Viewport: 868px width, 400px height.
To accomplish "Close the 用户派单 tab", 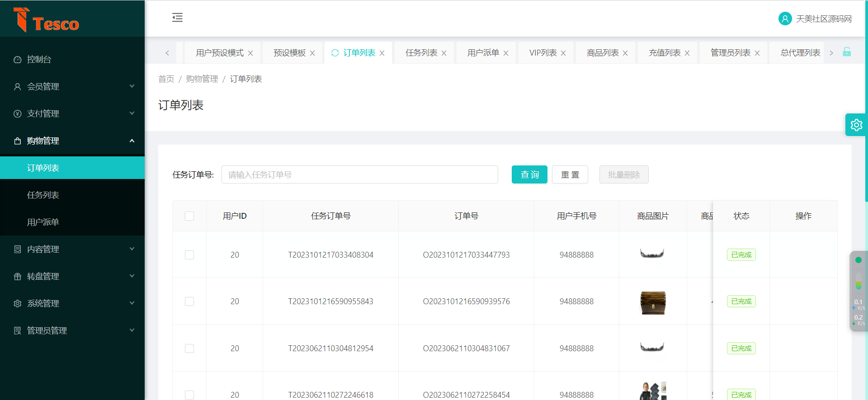I will pos(506,53).
